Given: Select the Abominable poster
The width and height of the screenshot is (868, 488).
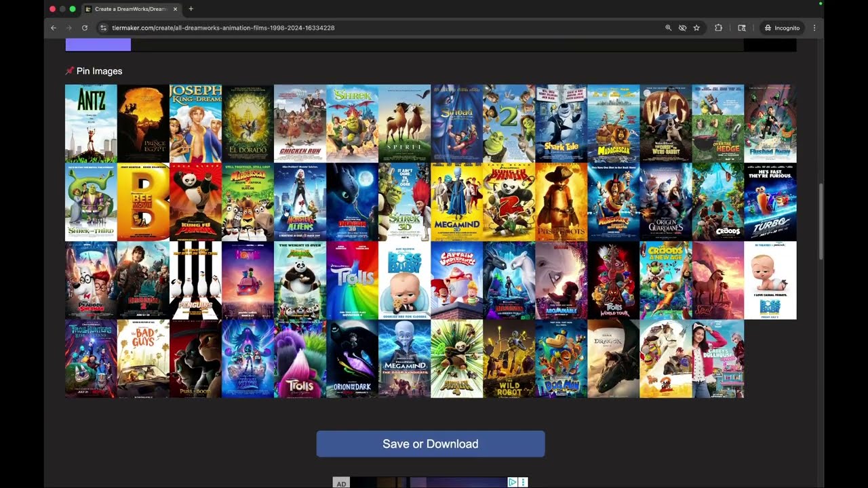Looking at the screenshot, I should pos(561,281).
